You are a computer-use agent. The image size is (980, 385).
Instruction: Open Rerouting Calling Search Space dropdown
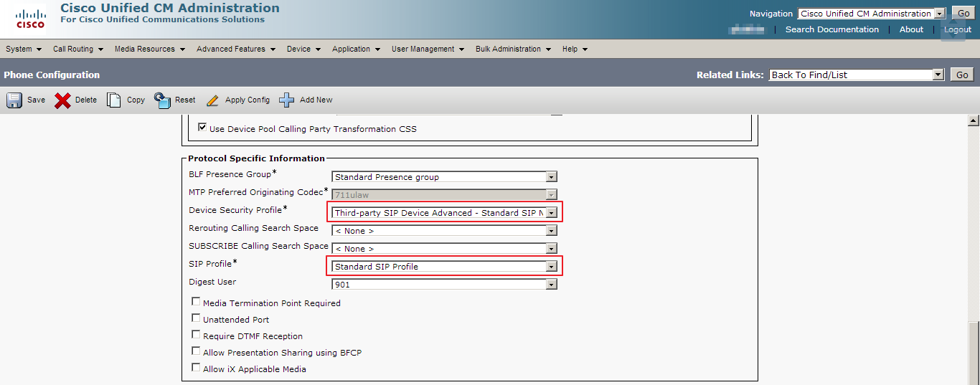pos(444,231)
